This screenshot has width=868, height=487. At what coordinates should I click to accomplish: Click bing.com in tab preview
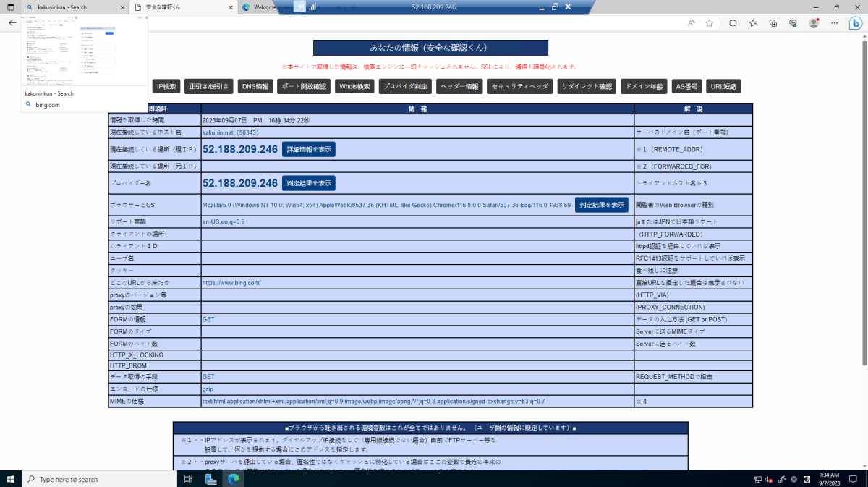pos(47,105)
